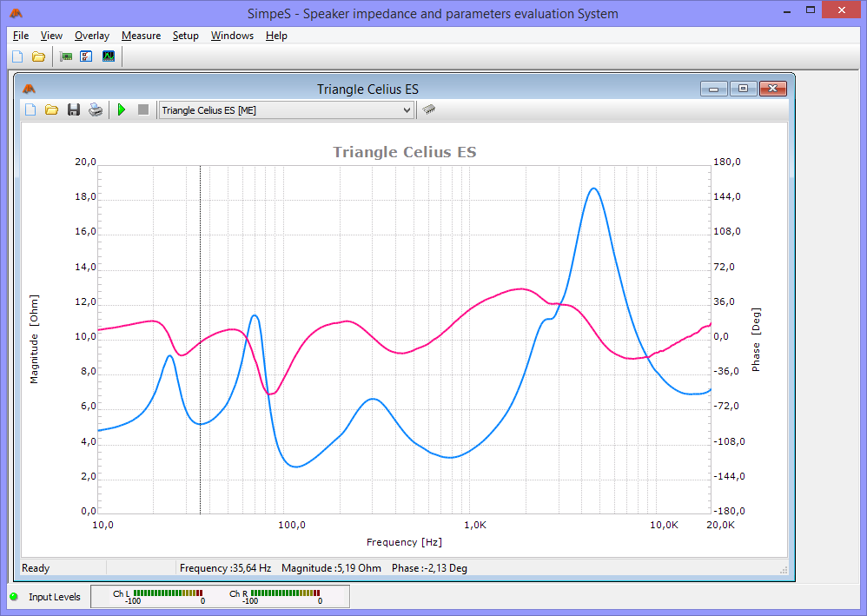The width and height of the screenshot is (867, 616).
Task: Click the 'Phase [Deg]' axis label
Action: coord(756,339)
